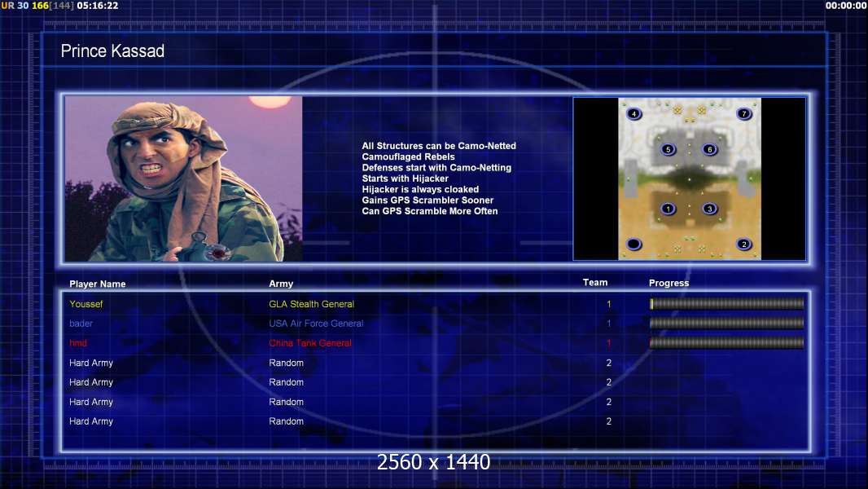Select start position 2 on the map
This screenshot has width=868, height=489.
(744, 244)
